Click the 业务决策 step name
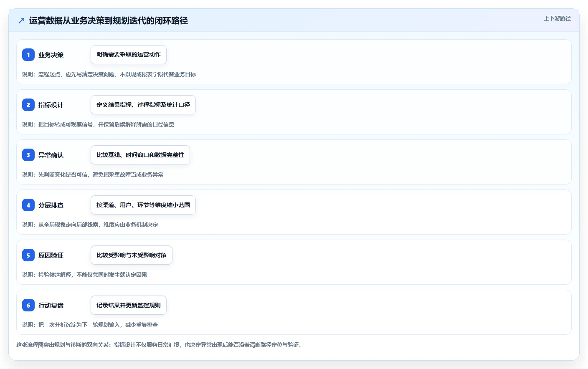 51,55
